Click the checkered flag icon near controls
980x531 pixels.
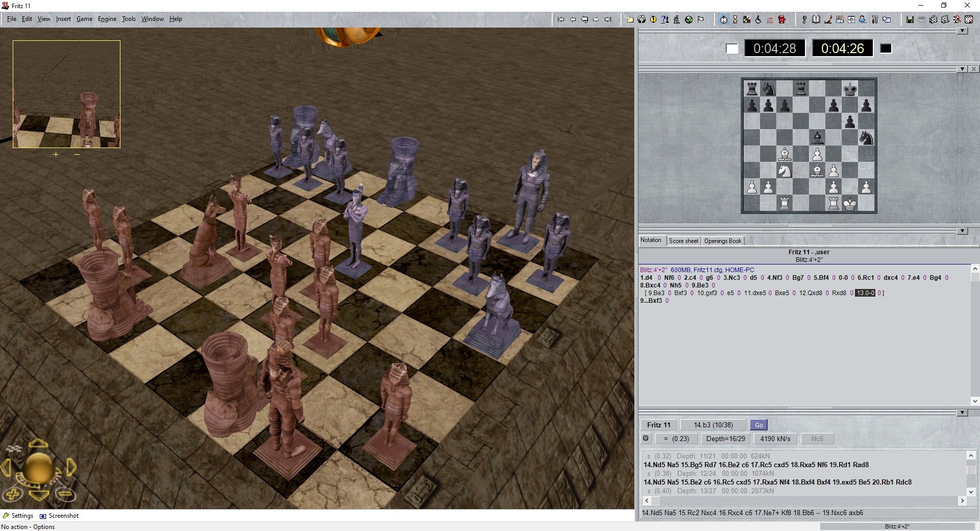[x=15, y=449]
